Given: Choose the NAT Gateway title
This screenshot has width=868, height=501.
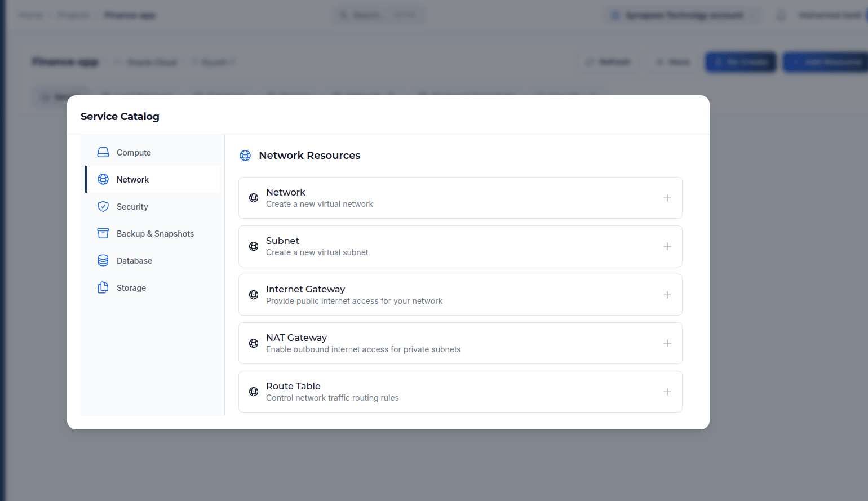Looking at the screenshot, I should (x=296, y=338).
